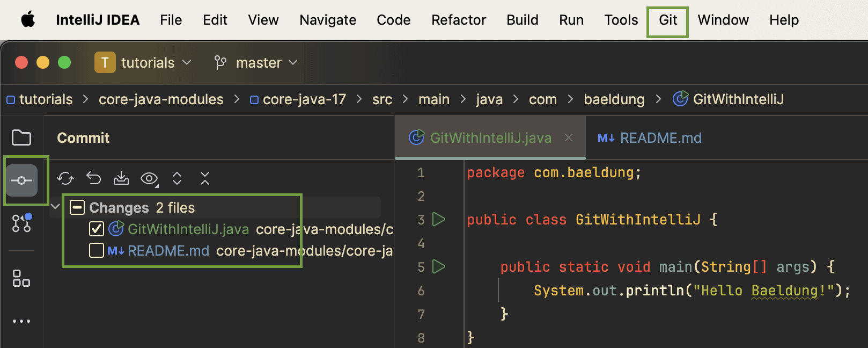This screenshot has width=868, height=348.
Task: Click the src breadcrumb
Action: coord(382,99)
